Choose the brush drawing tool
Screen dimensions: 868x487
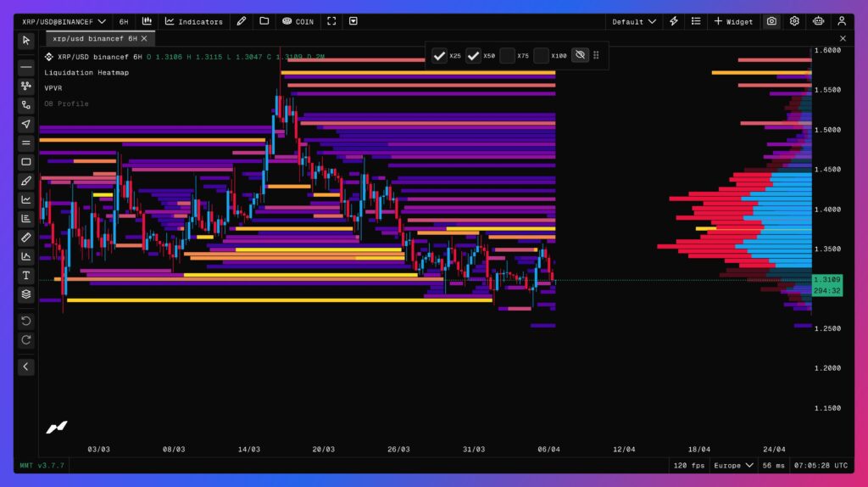pyautogui.click(x=26, y=181)
